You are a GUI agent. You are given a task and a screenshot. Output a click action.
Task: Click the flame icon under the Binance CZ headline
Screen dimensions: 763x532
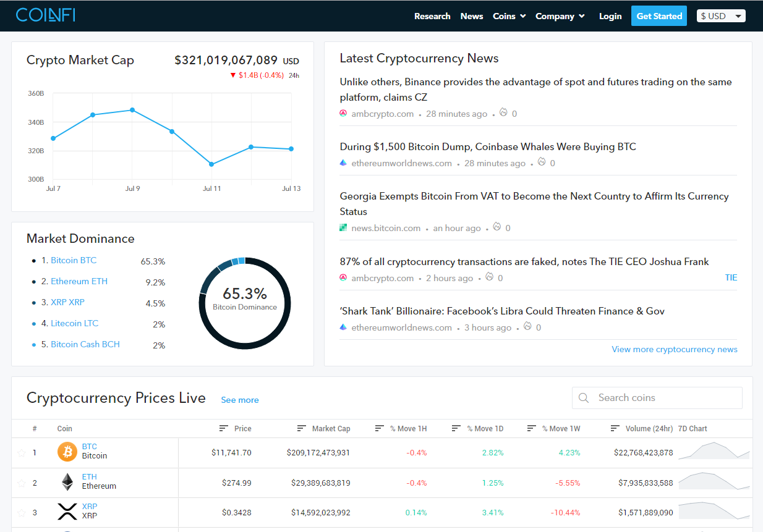pyautogui.click(x=503, y=112)
